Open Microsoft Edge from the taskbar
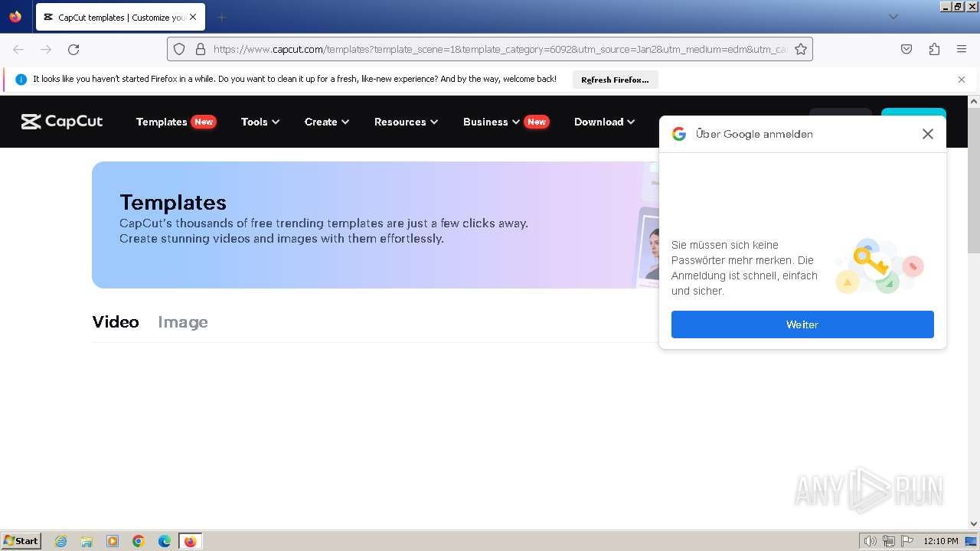 [165, 541]
